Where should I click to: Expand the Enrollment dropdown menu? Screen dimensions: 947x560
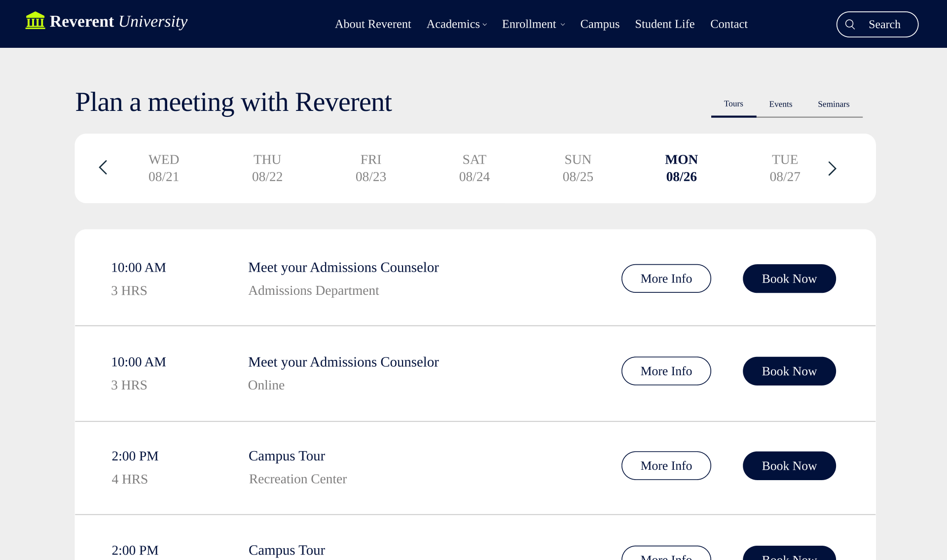tap(533, 24)
